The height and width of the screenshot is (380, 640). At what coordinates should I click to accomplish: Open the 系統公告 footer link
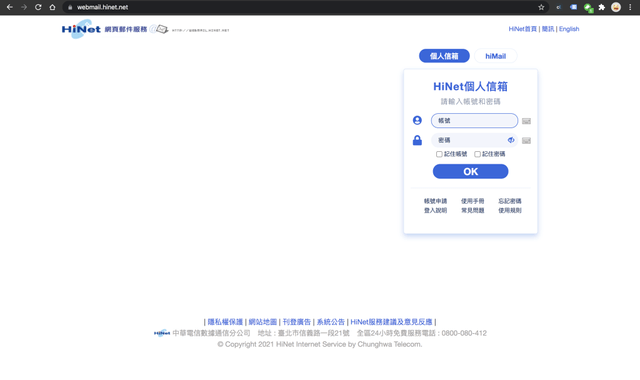point(331,322)
